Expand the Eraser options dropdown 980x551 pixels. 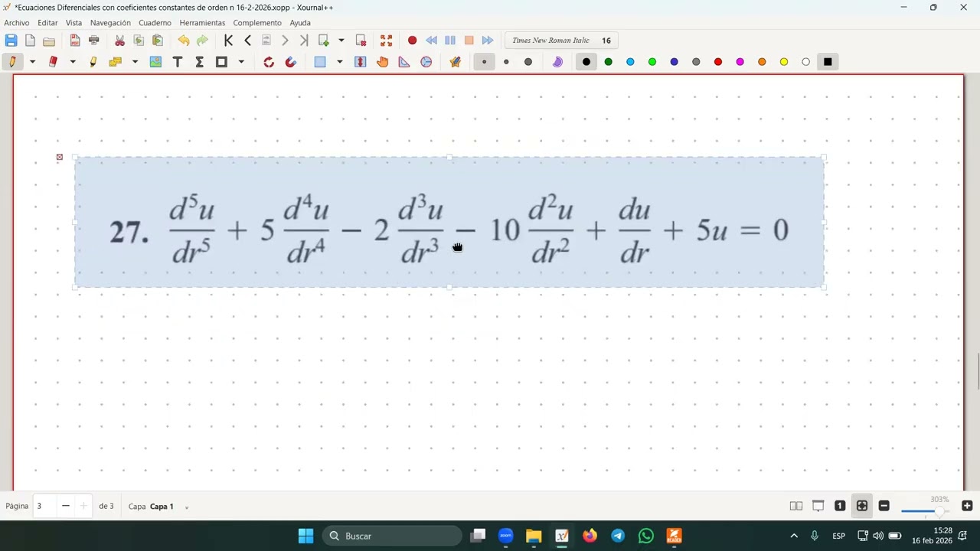pyautogui.click(x=73, y=62)
